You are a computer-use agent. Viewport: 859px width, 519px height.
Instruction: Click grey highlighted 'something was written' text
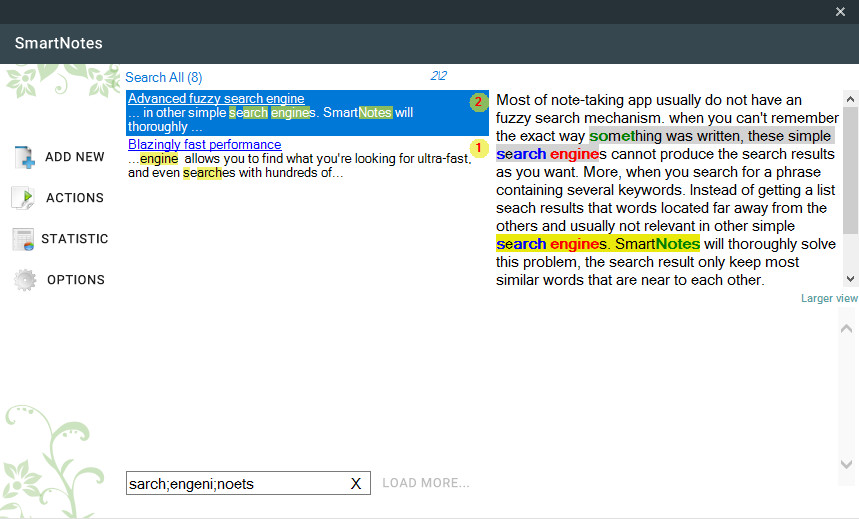pos(666,136)
